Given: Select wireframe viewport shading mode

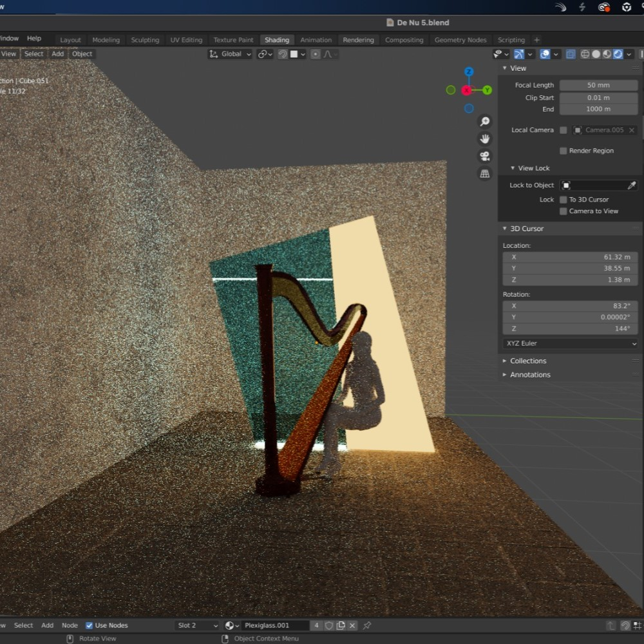Looking at the screenshot, I should pos(585,54).
